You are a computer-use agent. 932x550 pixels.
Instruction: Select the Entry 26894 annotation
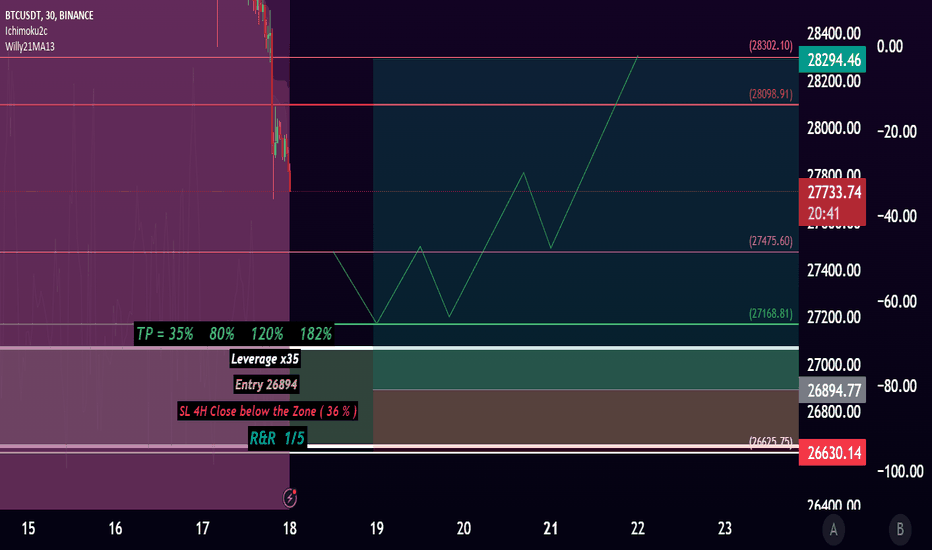(x=266, y=385)
